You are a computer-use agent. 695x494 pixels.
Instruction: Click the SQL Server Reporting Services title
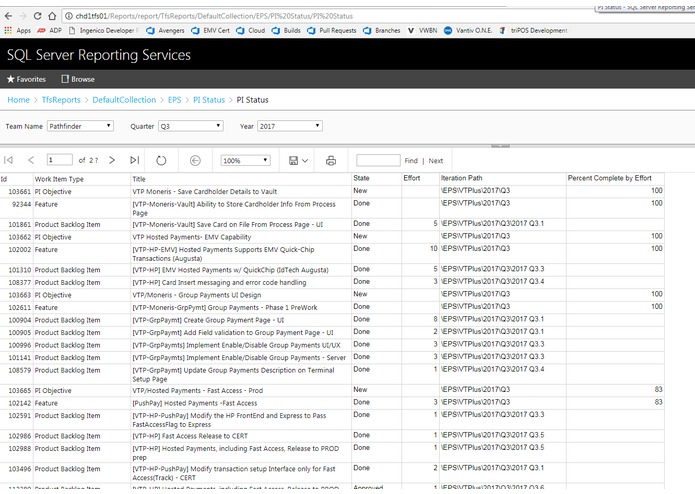pos(98,55)
